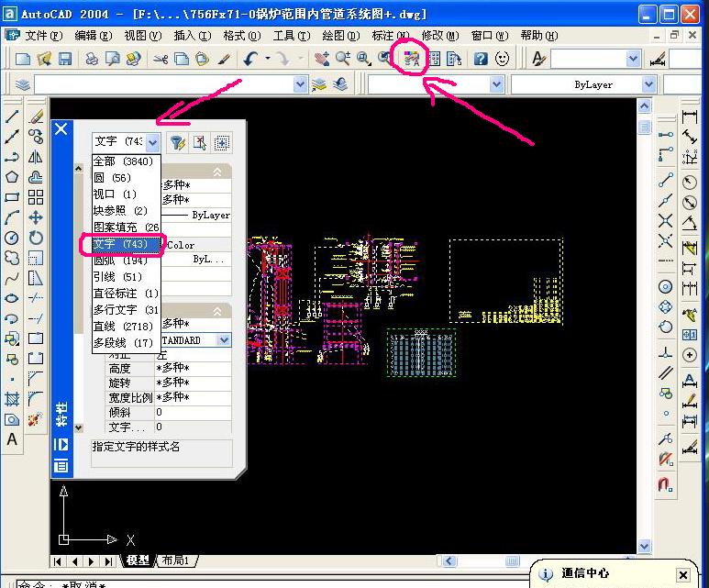Choose 多行文字 from list

[x=127, y=310]
